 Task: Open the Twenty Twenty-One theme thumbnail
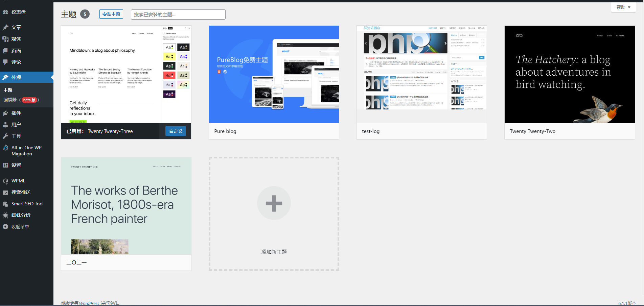(x=126, y=206)
